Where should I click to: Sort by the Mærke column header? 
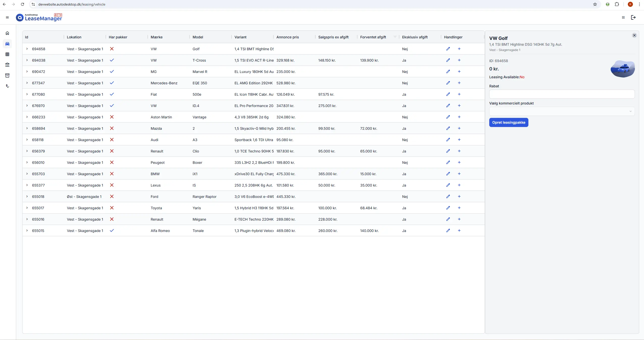(157, 37)
